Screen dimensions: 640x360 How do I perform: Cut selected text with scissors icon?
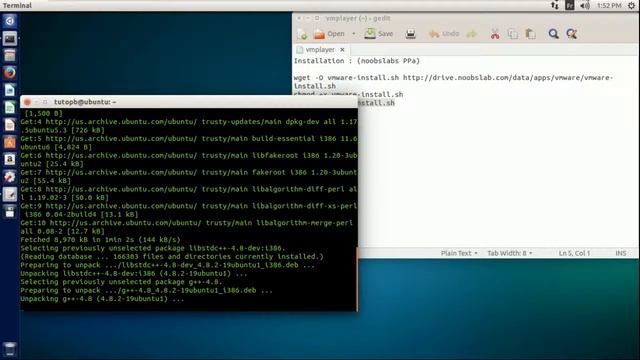[495, 34]
